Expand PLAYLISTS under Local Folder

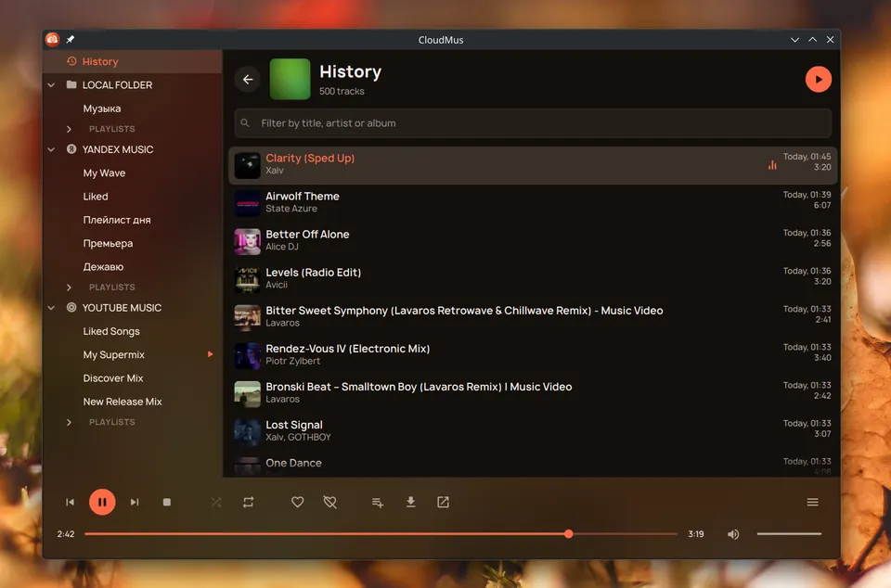[x=69, y=130]
